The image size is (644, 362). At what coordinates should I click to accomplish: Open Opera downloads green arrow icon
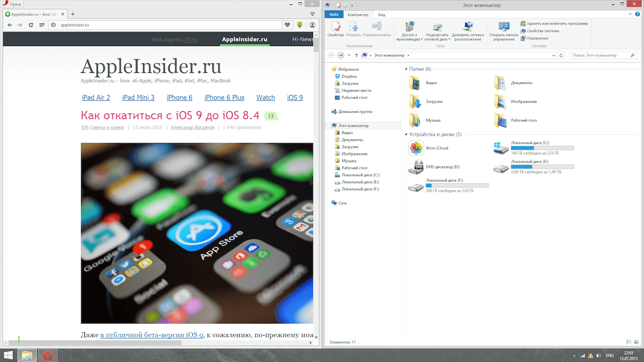click(300, 25)
